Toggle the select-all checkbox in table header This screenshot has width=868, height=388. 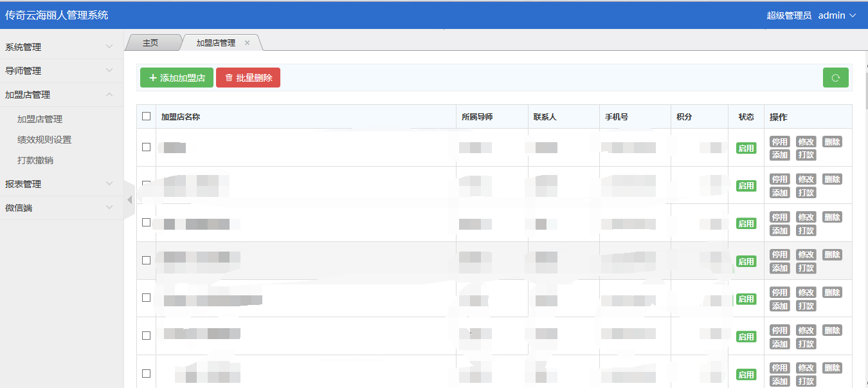point(147,116)
